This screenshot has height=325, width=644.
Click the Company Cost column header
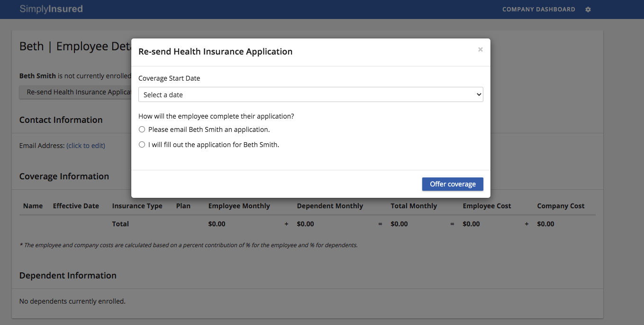(x=561, y=205)
